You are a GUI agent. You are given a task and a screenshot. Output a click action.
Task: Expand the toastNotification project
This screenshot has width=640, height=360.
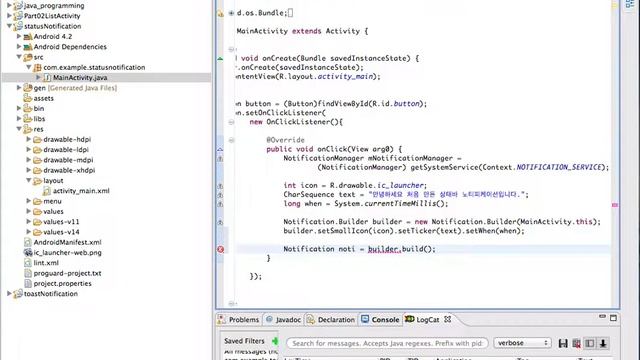coord(9,293)
